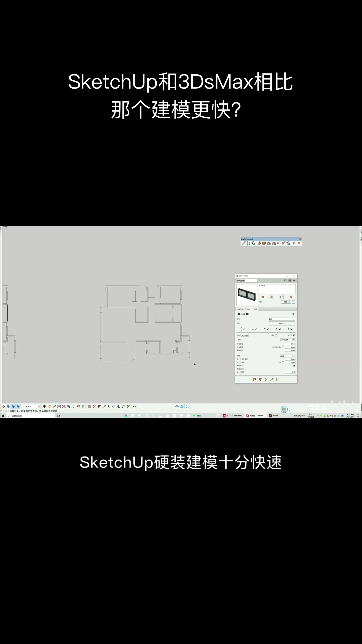Select the eyedropper tool at dialog bottom

(272, 379)
